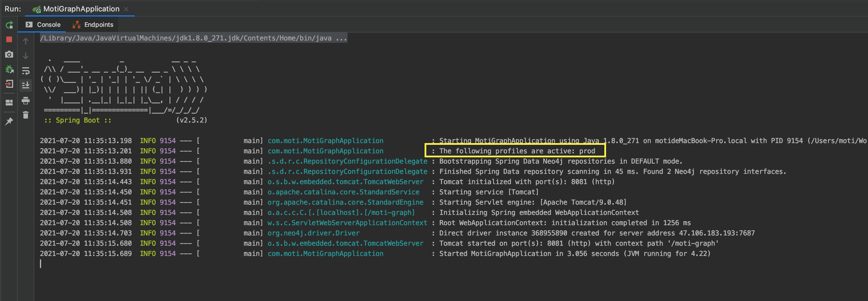Disable scroll to the end

pos(26,85)
